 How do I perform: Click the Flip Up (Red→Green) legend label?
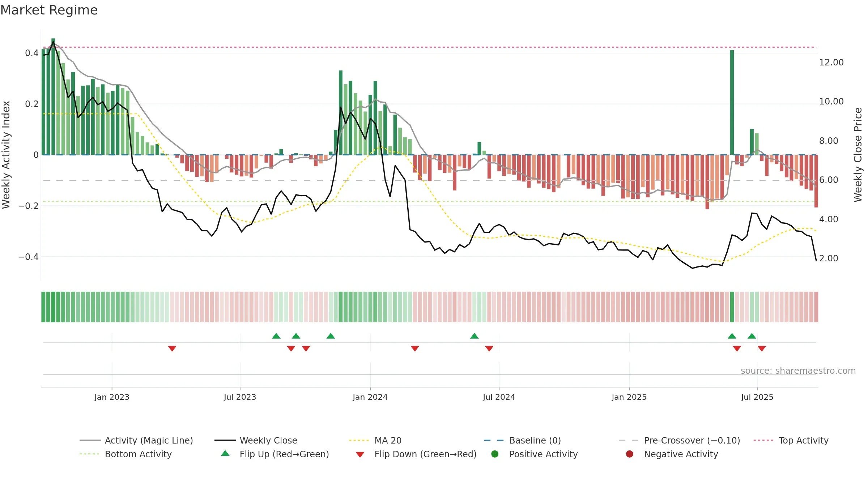[284, 454]
